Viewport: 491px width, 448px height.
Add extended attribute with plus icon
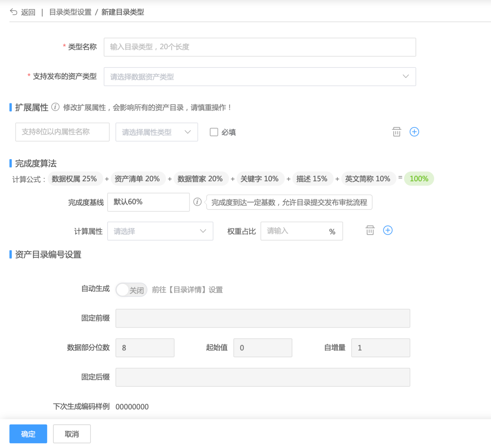click(414, 132)
